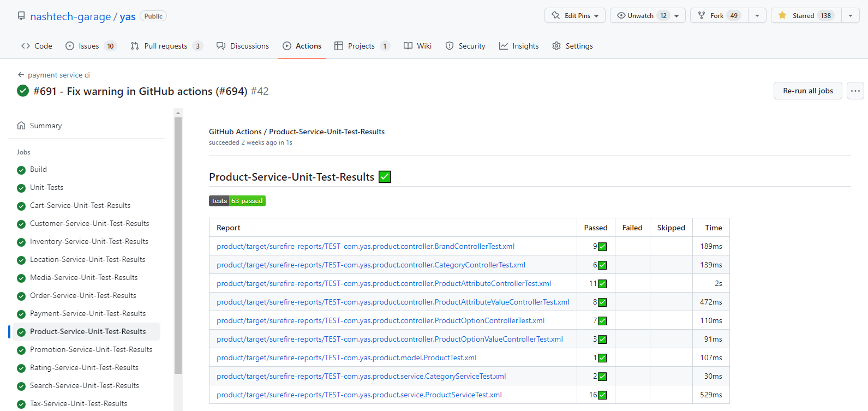Open the Unwatch notifications dropdown
Viewport: 868px width, 411px height.
648,15
